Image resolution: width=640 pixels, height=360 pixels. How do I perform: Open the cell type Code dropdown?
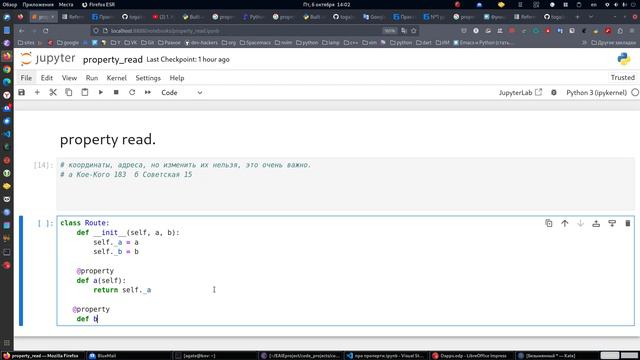[182, 93]
